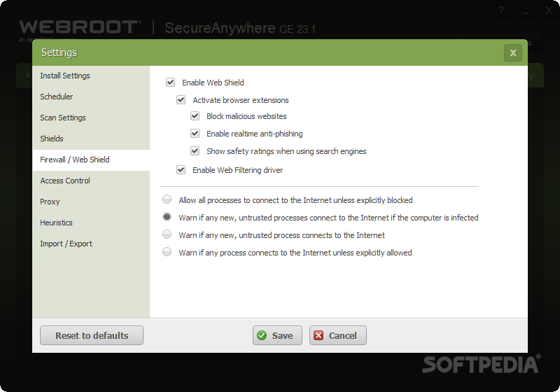
Task: Open the Heuristics section
Action: point(91,223)
